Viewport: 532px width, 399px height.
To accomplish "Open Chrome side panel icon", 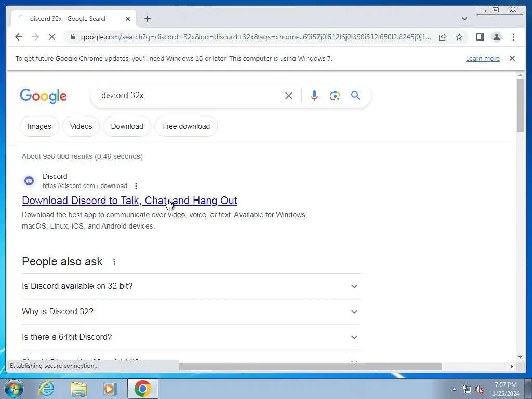I will tap(480, 37).
